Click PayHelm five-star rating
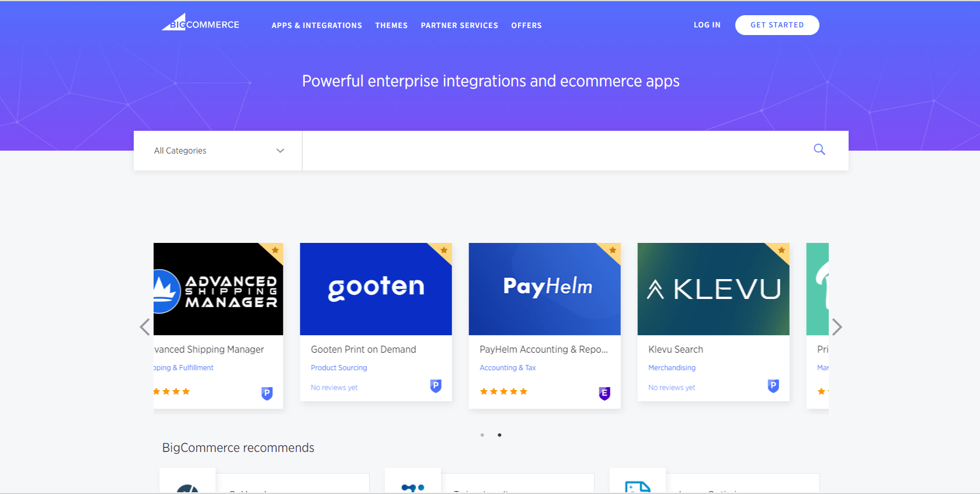Image resolution: width=980 pixels, height=494 pixels. 503,391
